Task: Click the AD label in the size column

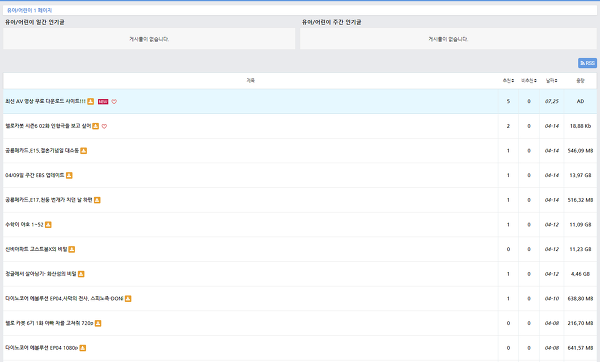Action: [580, 101]
